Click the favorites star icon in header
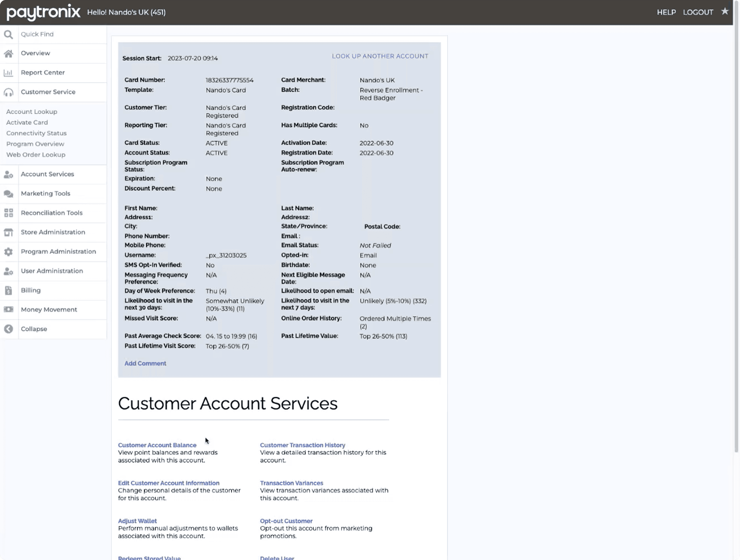The height and width of the screenshot is (560, 740). coord(725,12)
